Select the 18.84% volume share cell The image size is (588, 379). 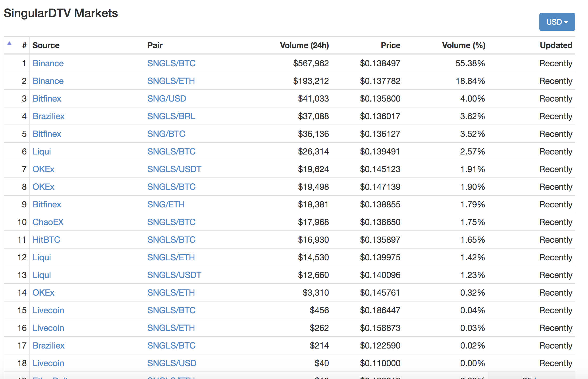pyautogui.click(x=470, y=81)
